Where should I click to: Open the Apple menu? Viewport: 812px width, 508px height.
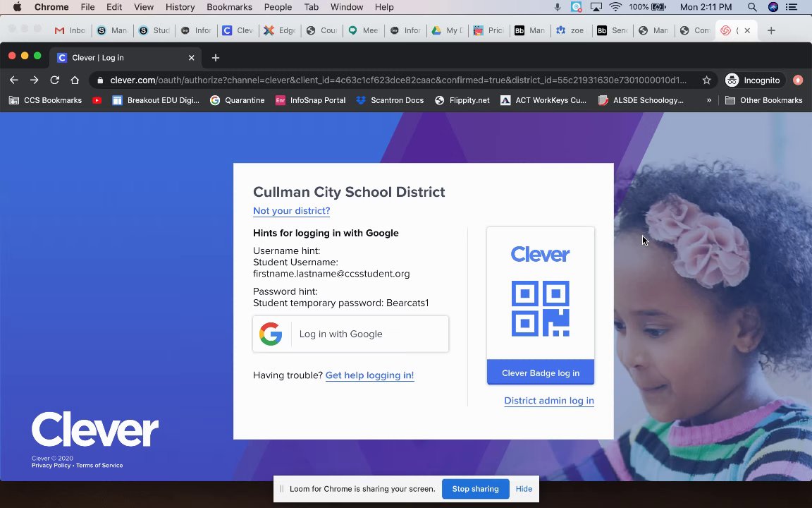point(17,7)
